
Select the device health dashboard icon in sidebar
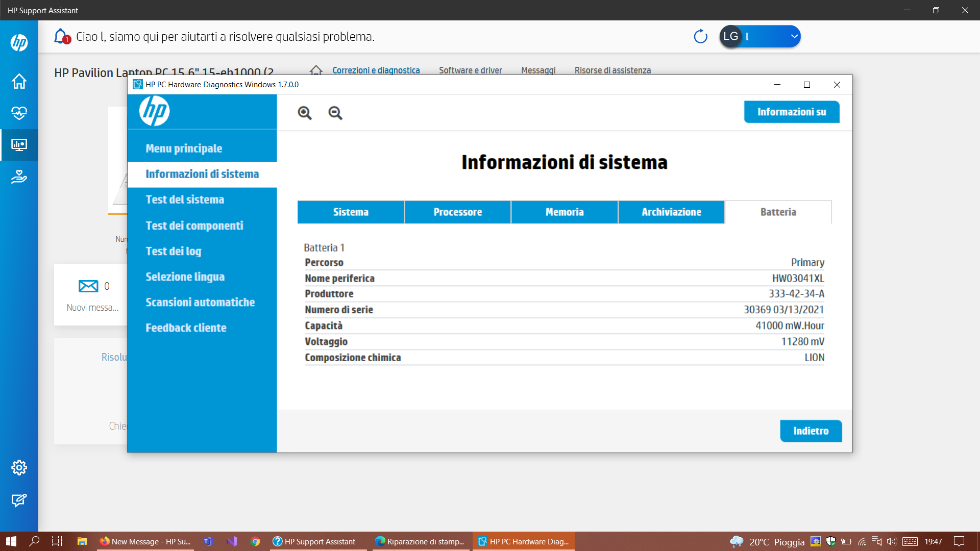(x=19, y=113)
